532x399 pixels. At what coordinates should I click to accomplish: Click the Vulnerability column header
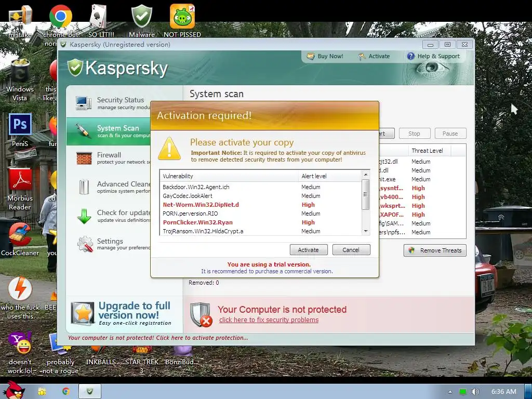click(x=229, y=176)
